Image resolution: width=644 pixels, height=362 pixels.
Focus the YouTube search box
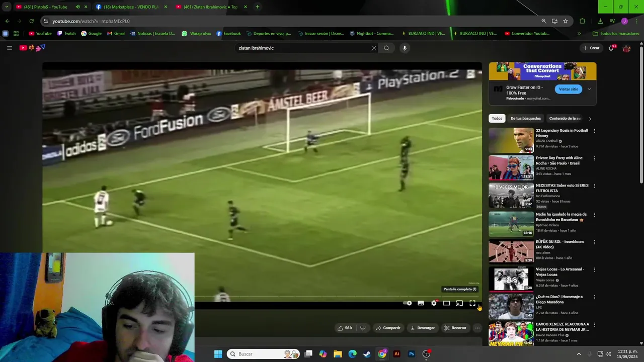(x=303, y=48)
